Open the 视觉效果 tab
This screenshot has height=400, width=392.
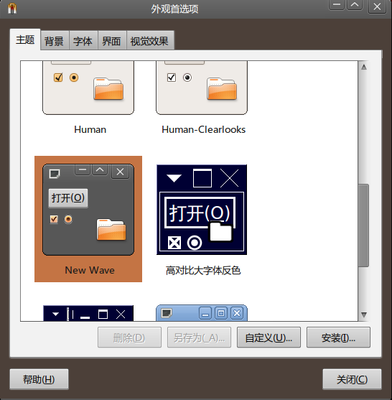pos(150,41)
